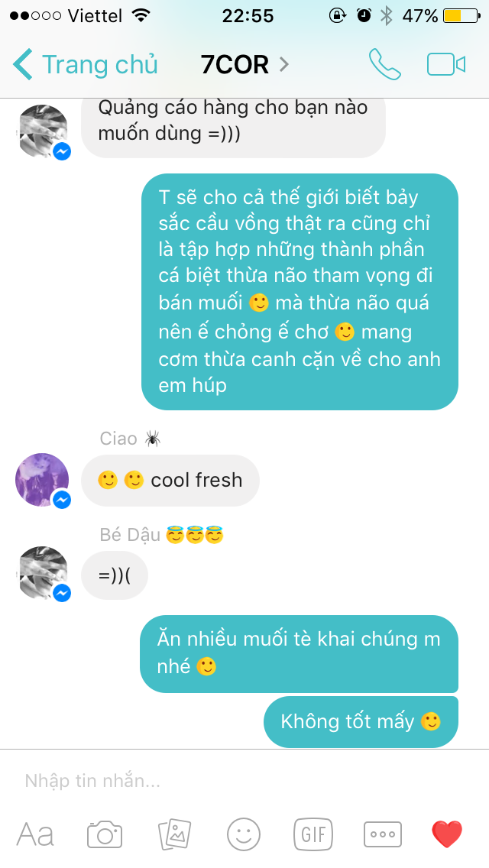
Task: Start a video call with 7COR
Action: coord(445,64)
